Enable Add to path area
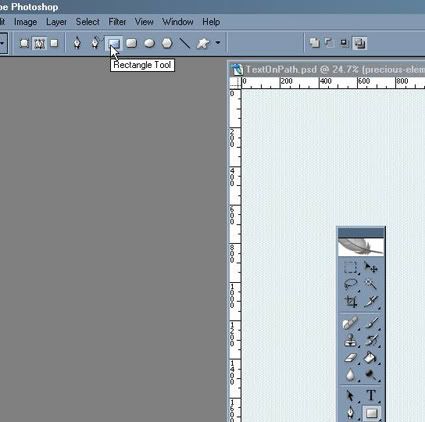 [x=314, y=43]
